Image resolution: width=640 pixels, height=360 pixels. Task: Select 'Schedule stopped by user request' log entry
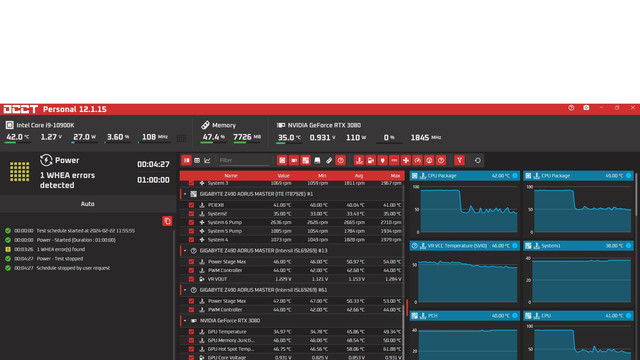(x=73, y=268)
